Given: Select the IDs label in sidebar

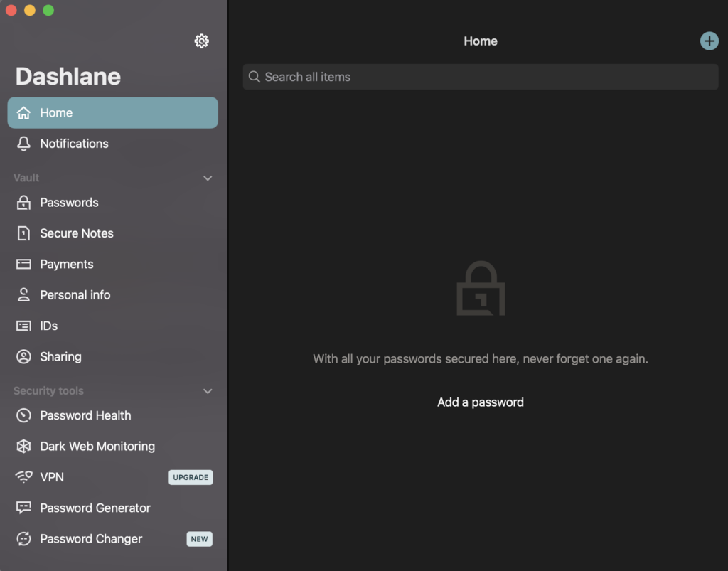Looking at the screenshot, I should point(49,326).
